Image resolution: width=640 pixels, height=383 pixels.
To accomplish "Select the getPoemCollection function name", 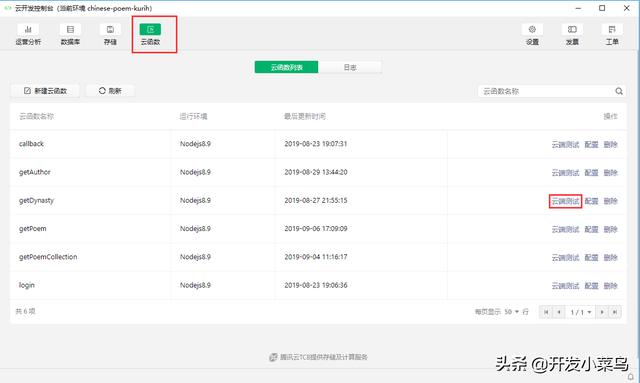I will (x=48, y=257).
